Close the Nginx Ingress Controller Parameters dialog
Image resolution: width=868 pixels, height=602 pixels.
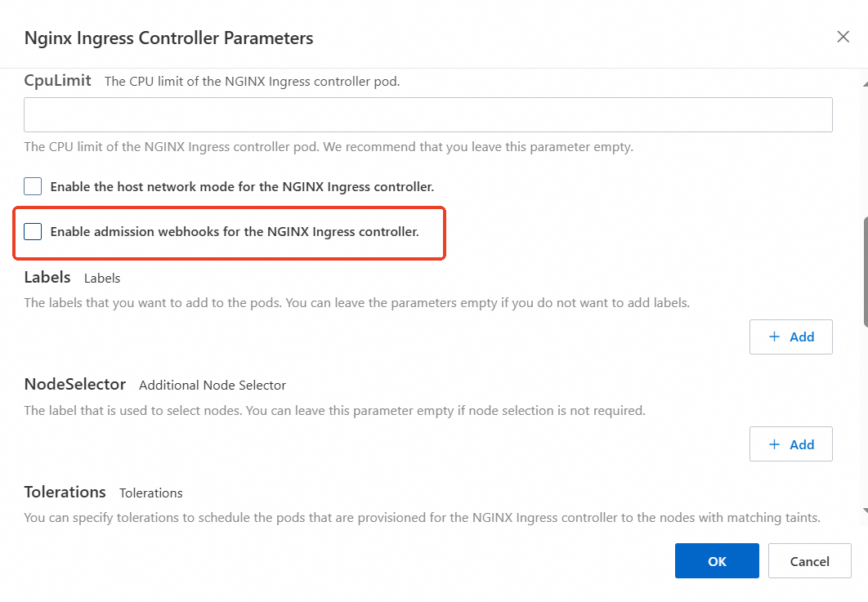(843, 37)
